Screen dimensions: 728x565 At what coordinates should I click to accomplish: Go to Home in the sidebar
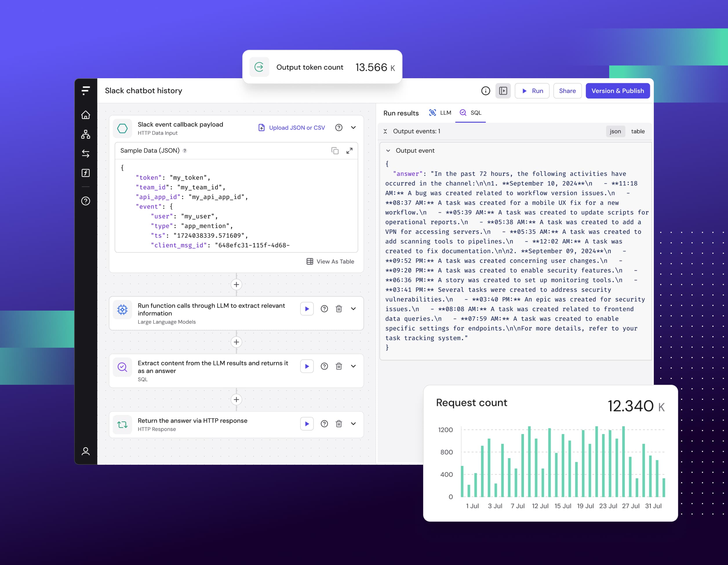click(86, 115)
